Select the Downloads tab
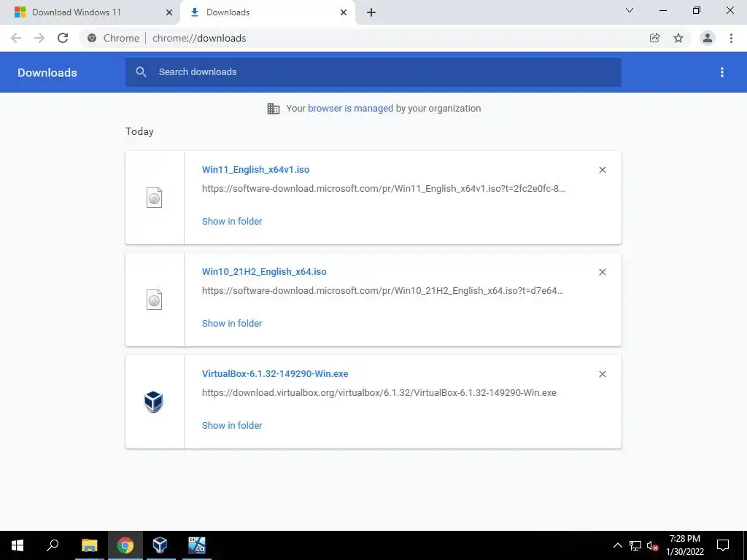Screen dimensions: 747x560 tap(268, 12)
